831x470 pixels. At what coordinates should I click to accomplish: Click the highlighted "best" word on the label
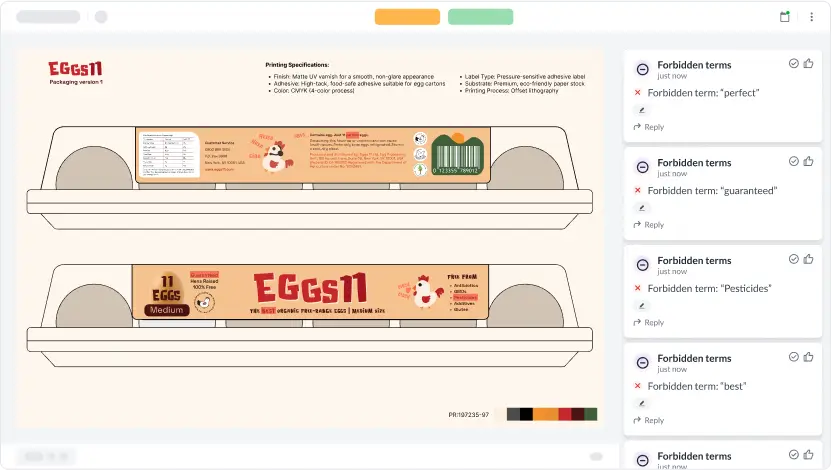pos(268,312)
